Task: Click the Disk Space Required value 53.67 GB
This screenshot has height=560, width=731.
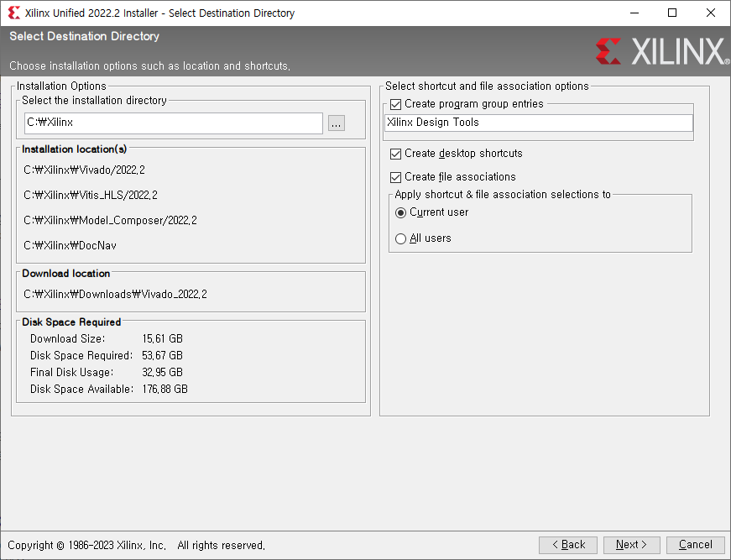Action: 162,356
